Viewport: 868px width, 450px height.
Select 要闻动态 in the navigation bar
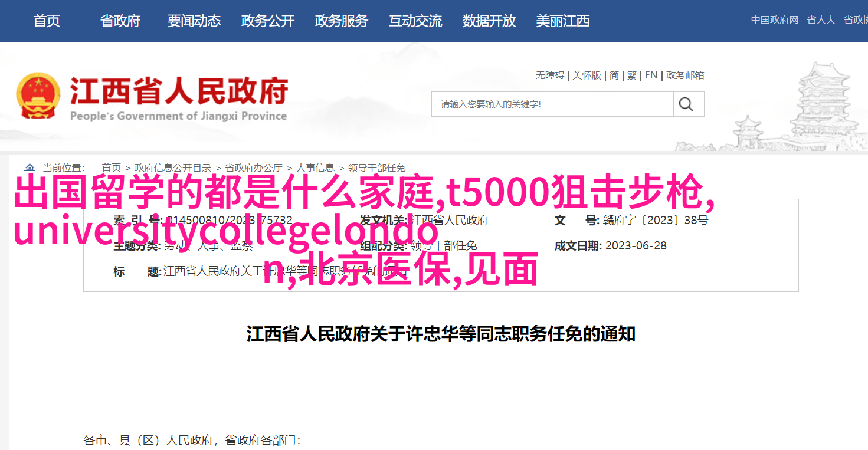tap(194, 21)
